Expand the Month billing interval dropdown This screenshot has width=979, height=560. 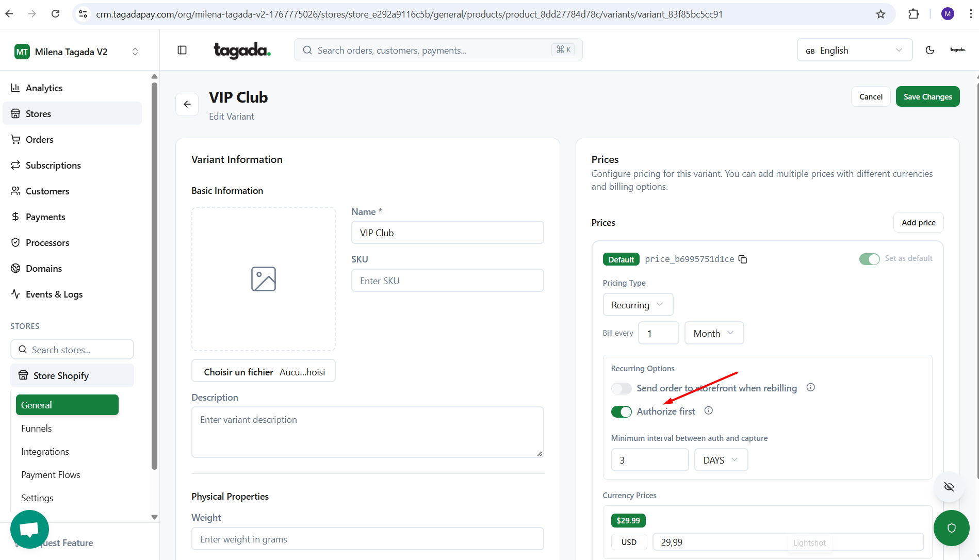714,333
